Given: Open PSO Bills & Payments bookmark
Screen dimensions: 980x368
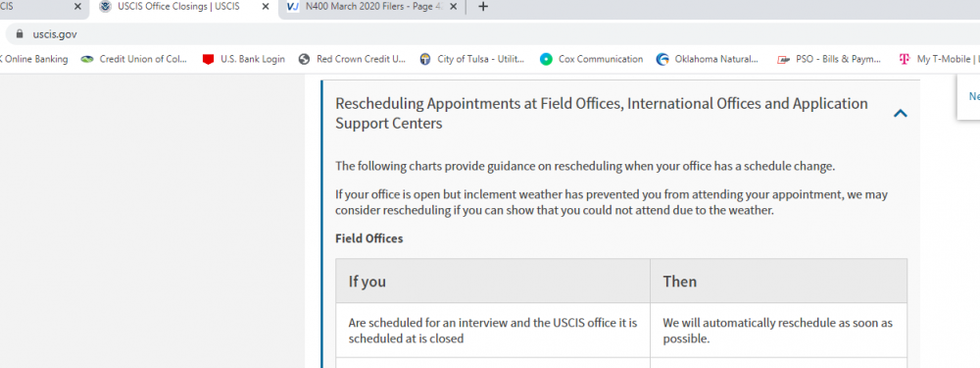Looking at the screenshot, I should (x=829, y=60).
